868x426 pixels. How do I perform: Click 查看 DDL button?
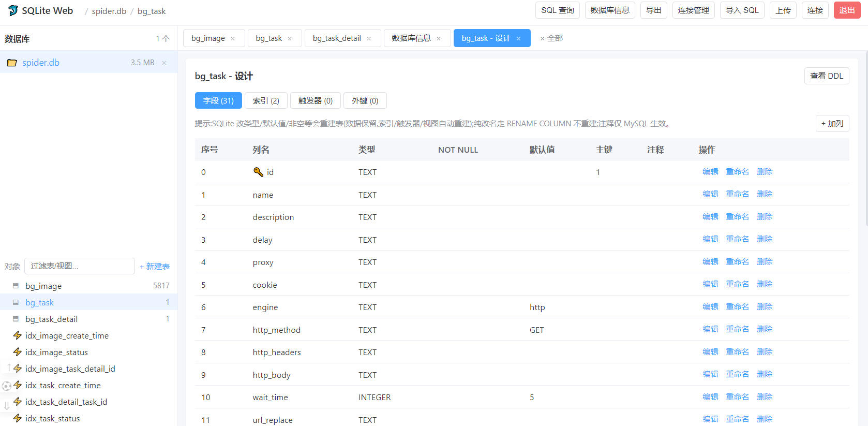click(827, 76)
